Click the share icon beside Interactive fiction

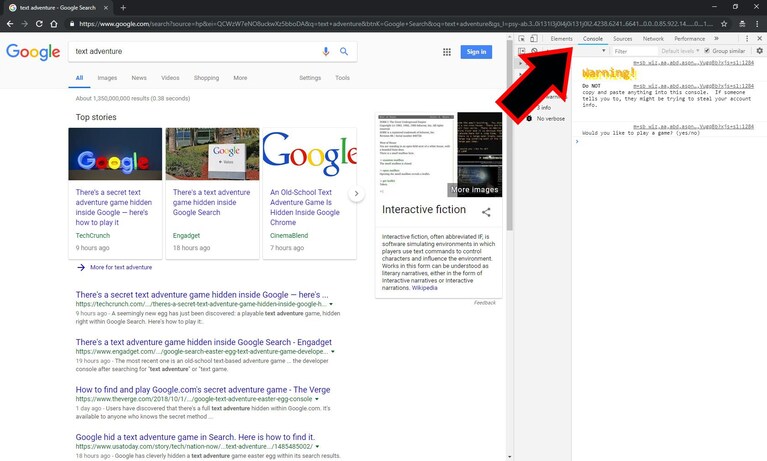[486, 212]
